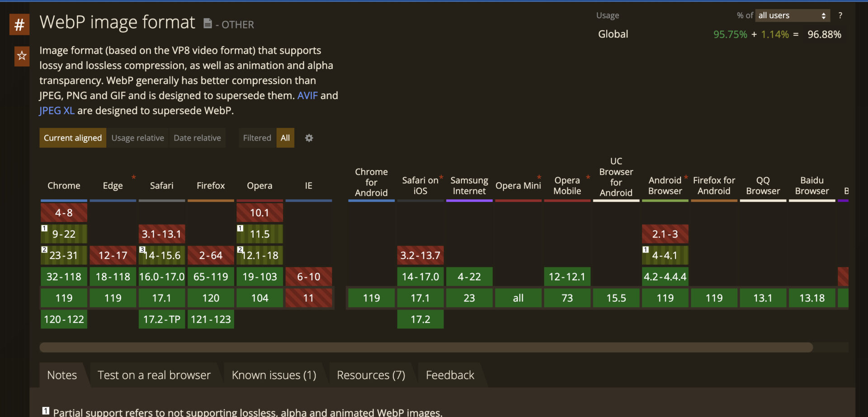This screenshot has width=868, height=417.
Task: Switch to Usage relative view
Action: click(137, 138)
